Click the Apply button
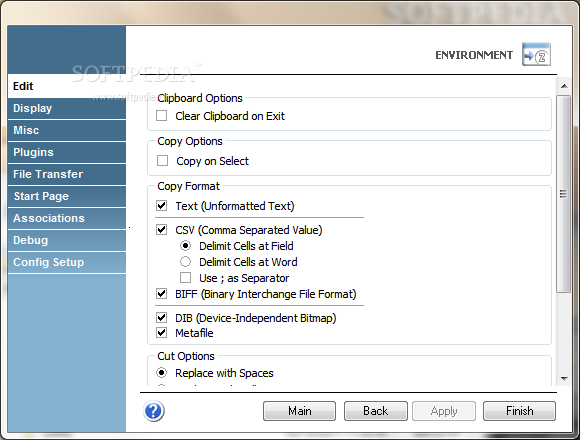This screenshot has width=580, height=440. coord(444,411)
